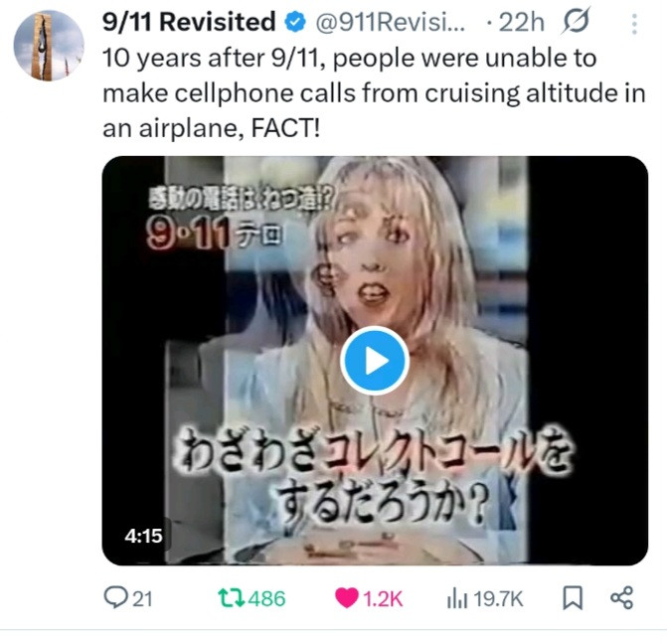Screen dimensions: 667x644
Task: Click the reply speech bubble icon
Action: pos(115,597)
